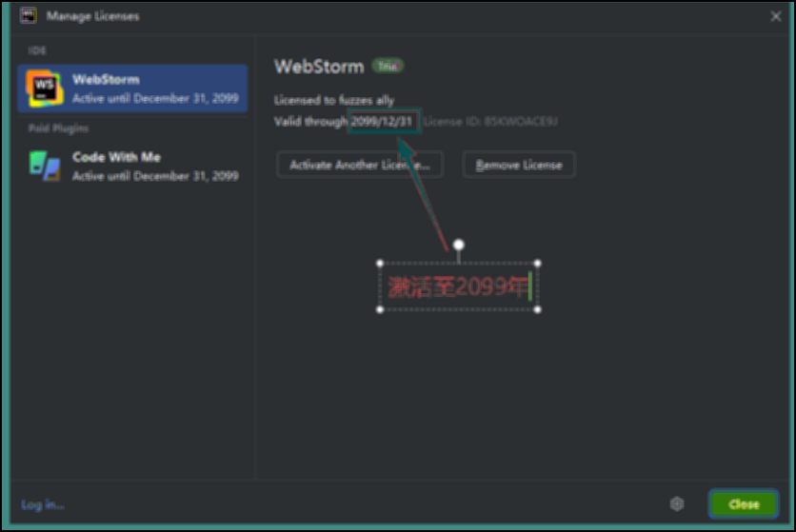The image size is (796, 532).
Task: Click Activate Another License button
Action: coord(360,165)
